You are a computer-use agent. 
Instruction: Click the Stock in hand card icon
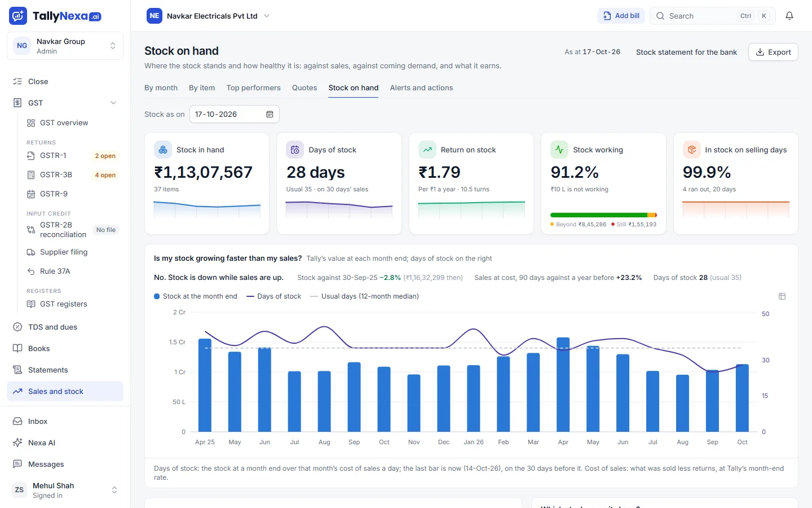click(163, 150)
